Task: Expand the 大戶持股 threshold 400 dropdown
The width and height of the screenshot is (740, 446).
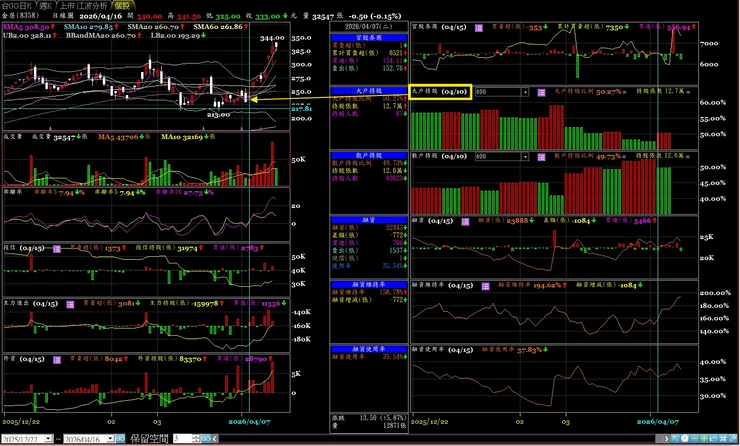Action: [x=525, y=92]
